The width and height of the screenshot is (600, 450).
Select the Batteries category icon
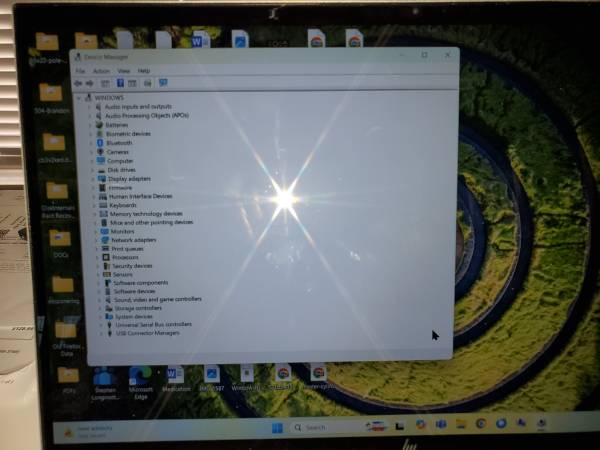point(99,125)
